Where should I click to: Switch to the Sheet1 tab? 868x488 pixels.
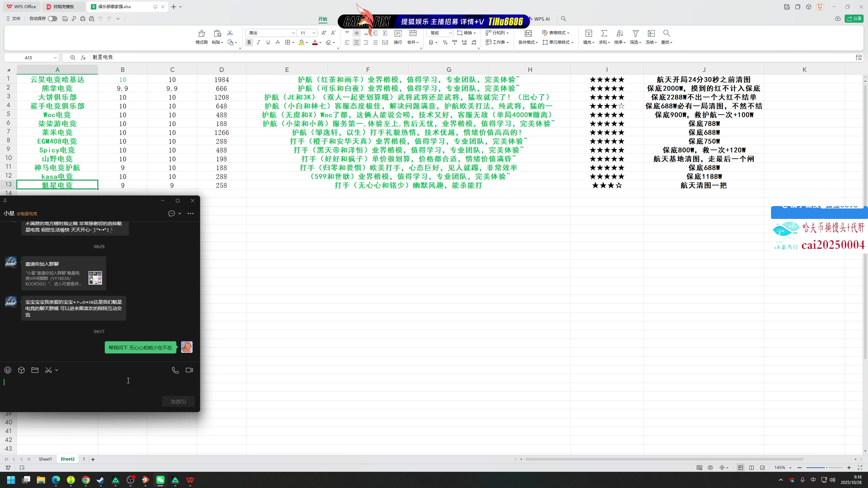click(45, 459)
